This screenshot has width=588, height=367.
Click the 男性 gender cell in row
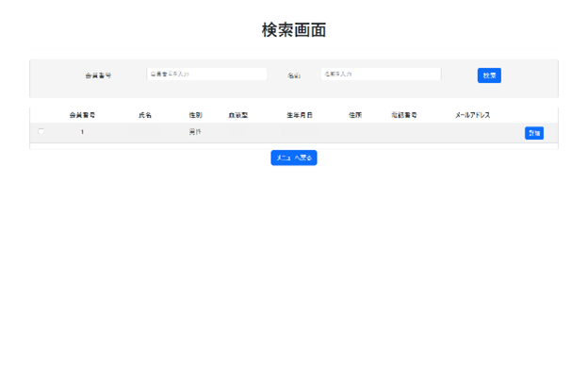coord(195,132)
